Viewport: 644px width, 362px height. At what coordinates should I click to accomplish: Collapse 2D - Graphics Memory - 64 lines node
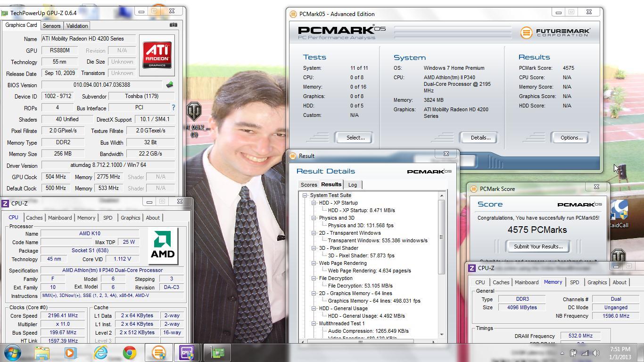pyautogui.click(x=314, y=293)
